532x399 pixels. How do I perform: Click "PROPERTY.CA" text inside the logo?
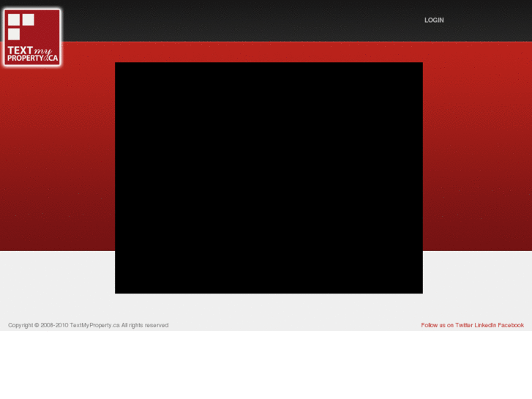point(32,58)
